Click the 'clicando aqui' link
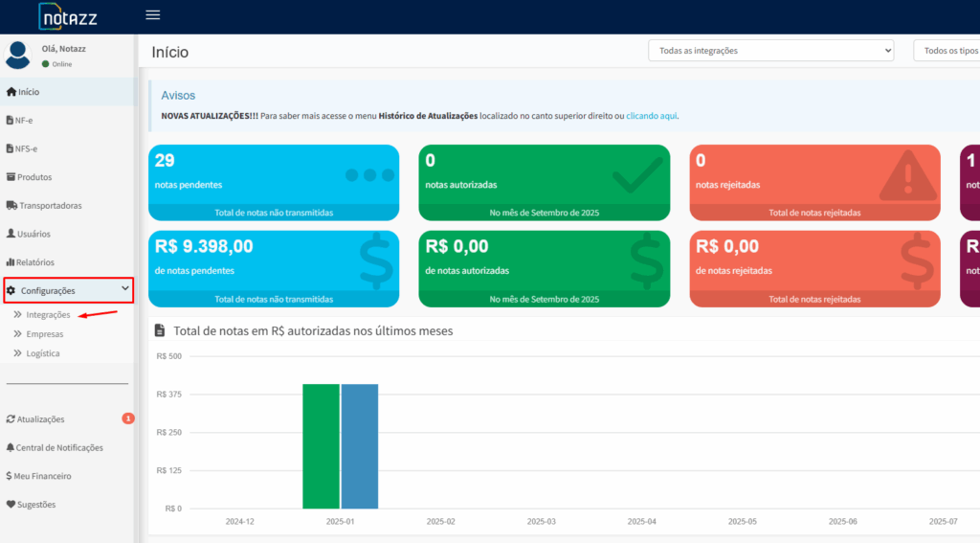Screen dimensions: 980x543 click(x=652, y=116)
